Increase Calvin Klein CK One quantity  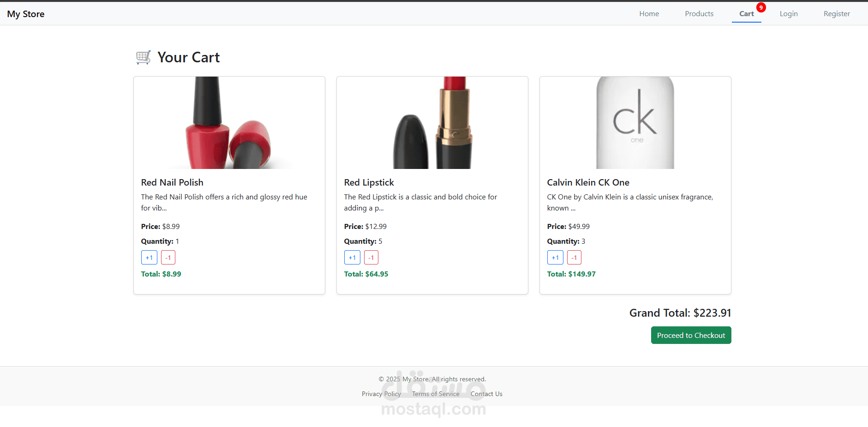555,258
